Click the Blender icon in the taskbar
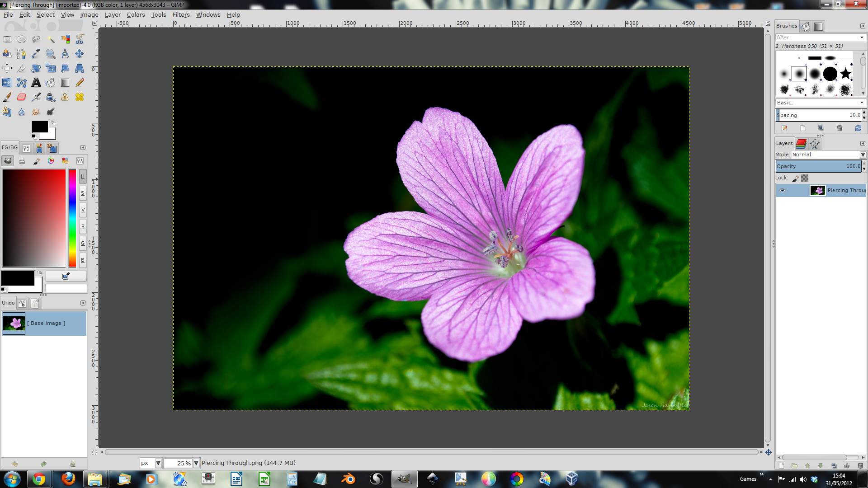Viewport: 868px width, 488px height. (x=348, y=479)
